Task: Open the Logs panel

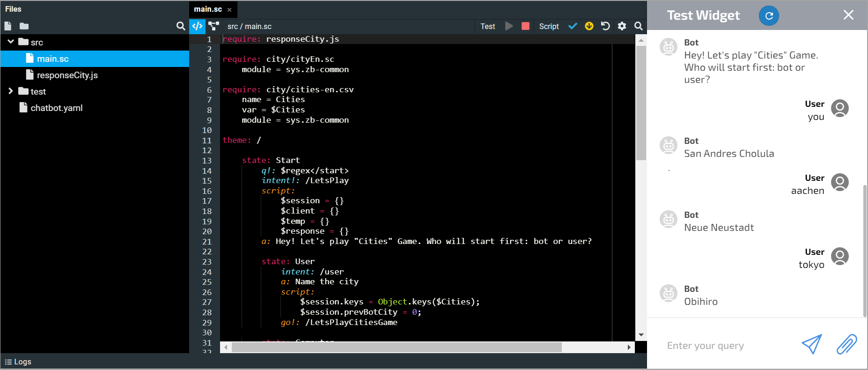Action: tap(18, 362)
